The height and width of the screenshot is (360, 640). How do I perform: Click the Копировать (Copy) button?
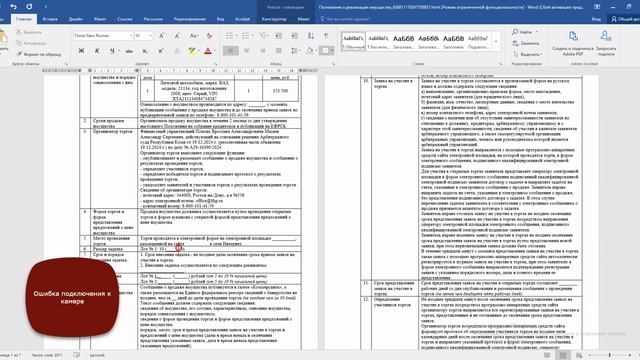31,43
